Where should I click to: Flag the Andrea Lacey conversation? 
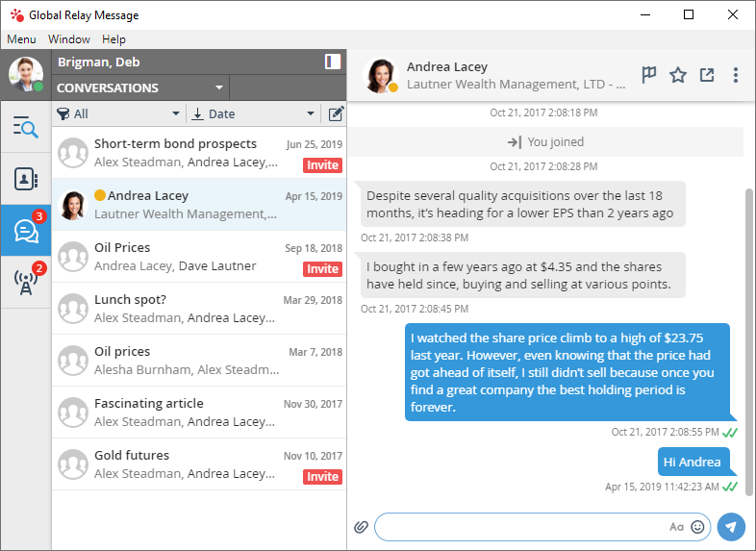point(649,75)
